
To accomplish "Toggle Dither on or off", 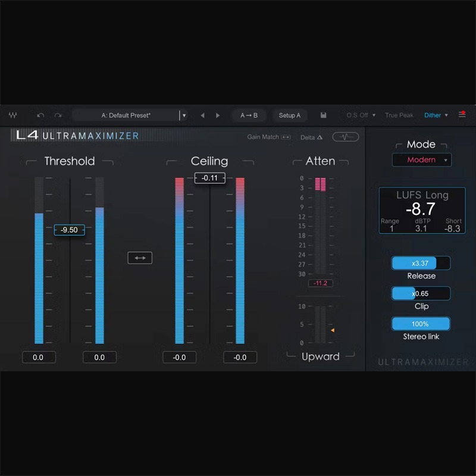I will pos(433,115).
